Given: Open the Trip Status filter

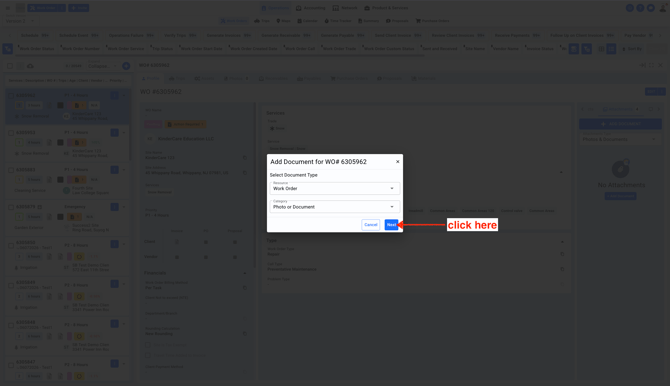Looking at the screenshot, I should pos(162,49).
